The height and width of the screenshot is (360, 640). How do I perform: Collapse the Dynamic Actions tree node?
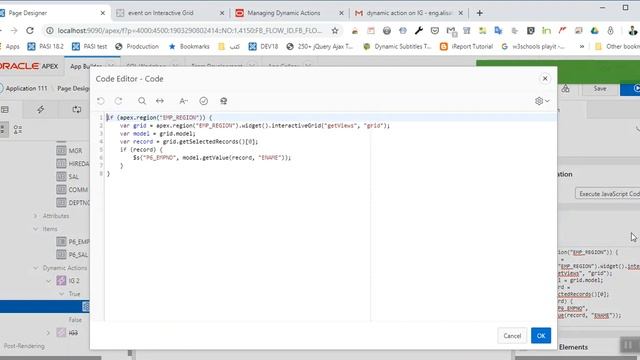[36, 268]
